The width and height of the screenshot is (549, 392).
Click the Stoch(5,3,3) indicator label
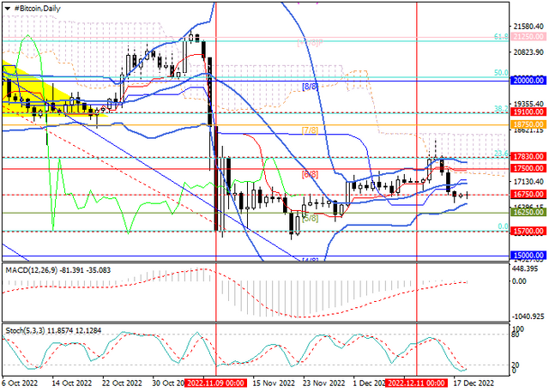tap(25, 331)
